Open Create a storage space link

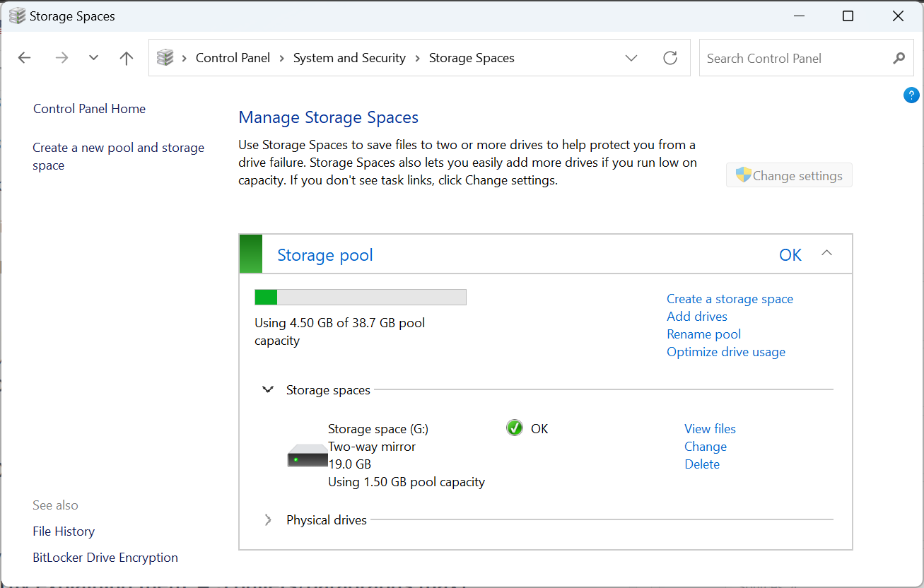click(730, 298)
